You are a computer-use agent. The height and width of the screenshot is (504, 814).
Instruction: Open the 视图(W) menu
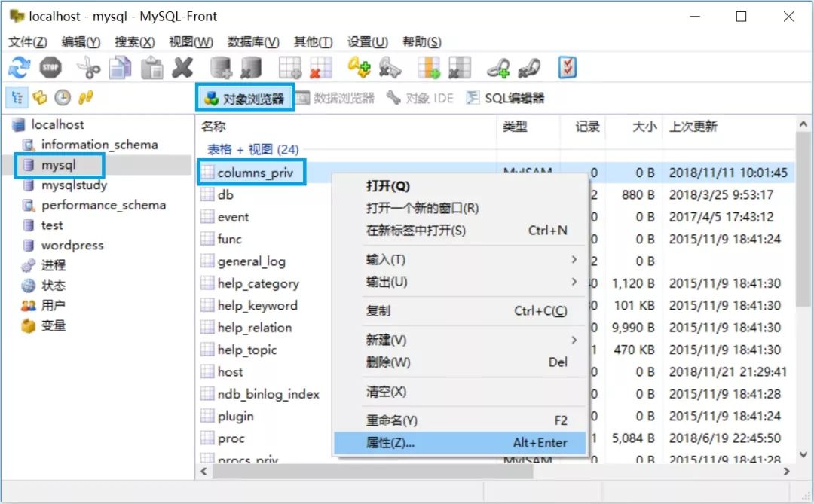pos(191,42)
